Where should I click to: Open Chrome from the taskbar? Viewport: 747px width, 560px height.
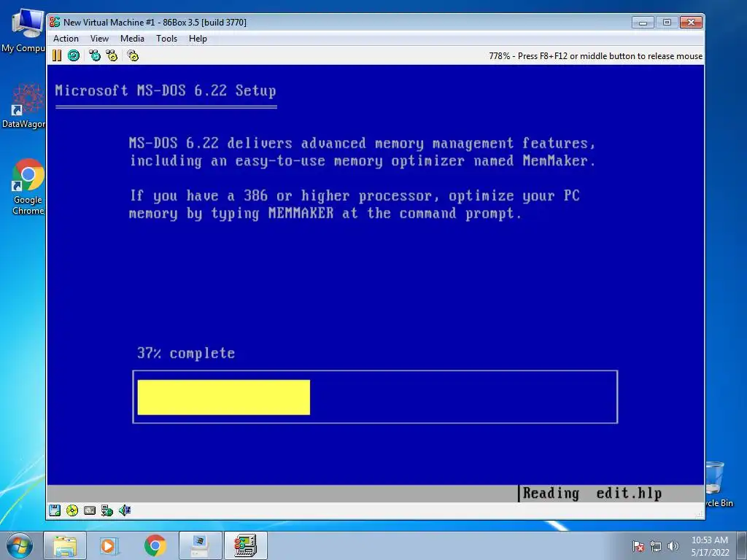155,545
